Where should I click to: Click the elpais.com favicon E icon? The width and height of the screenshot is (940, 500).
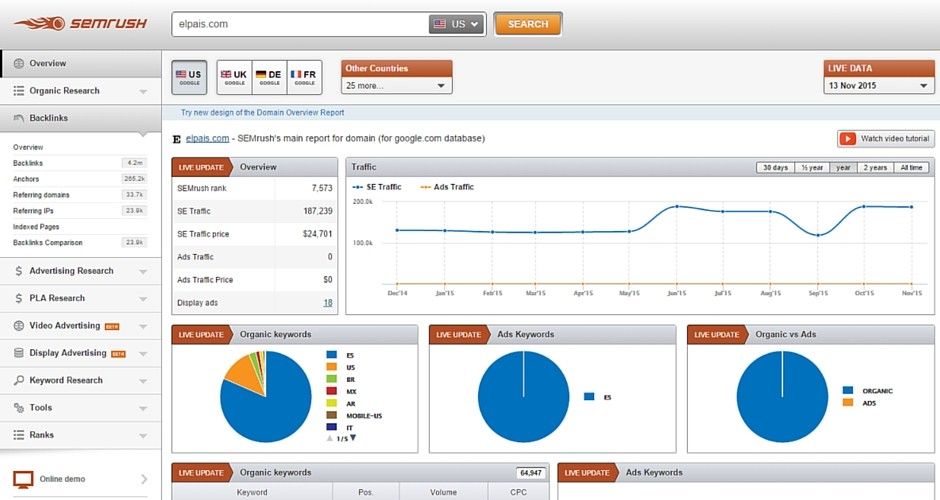click(177, 139)
